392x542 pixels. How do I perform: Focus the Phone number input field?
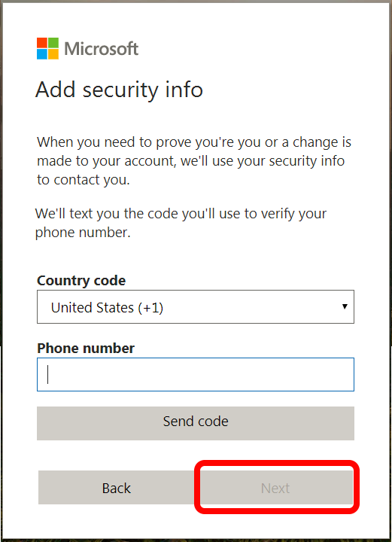click(x=196, y=374)
